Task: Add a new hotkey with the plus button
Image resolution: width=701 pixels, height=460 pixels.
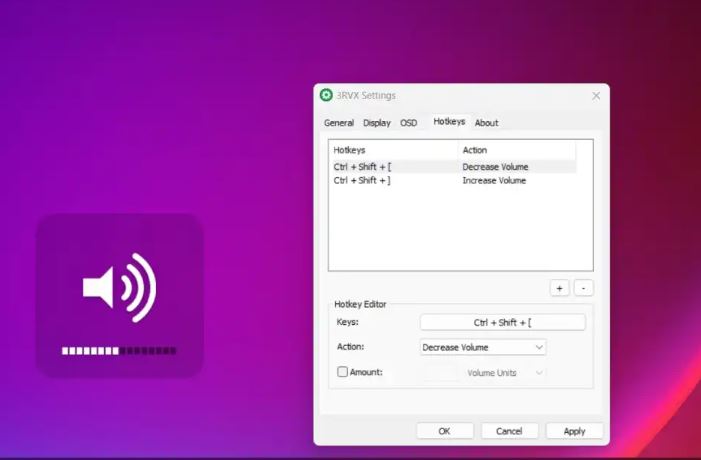Action: (559, 288)
